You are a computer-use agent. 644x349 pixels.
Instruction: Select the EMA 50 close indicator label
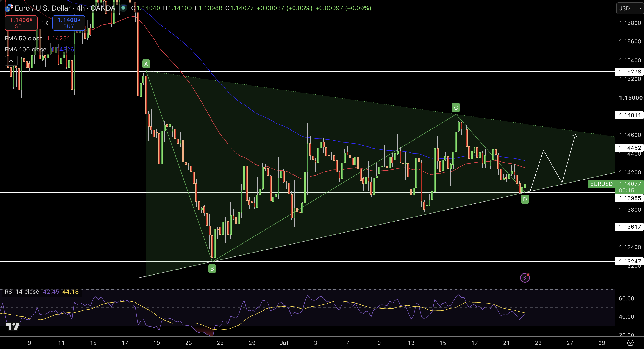23,38
